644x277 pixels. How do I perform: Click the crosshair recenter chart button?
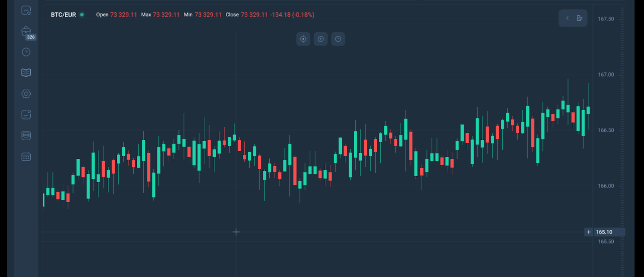point(303,39)
